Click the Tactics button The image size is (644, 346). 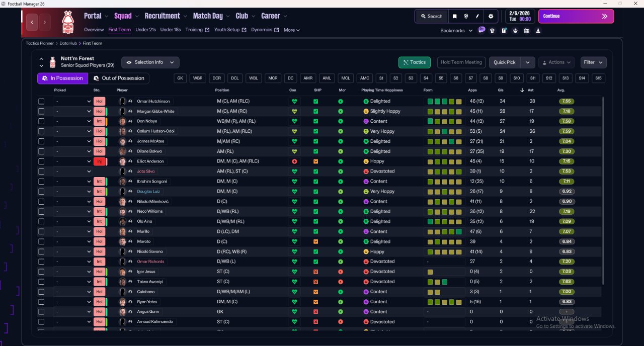(414, 62)
